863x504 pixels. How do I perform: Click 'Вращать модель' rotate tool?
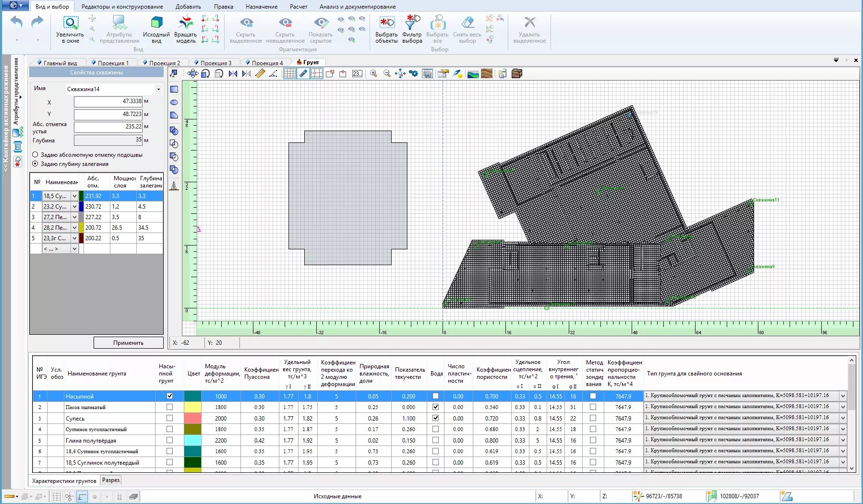click(x=186, y=30)
